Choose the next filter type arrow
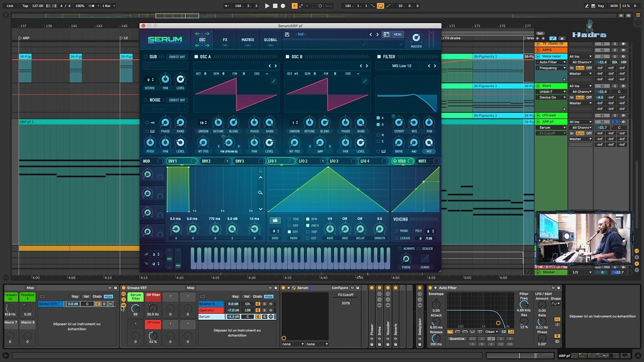 (435, 66)
